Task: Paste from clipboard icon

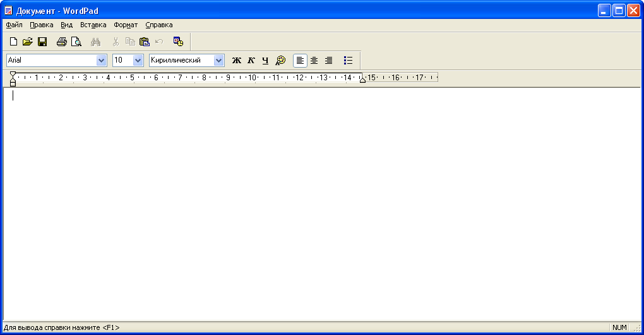Action: point(145,42)
